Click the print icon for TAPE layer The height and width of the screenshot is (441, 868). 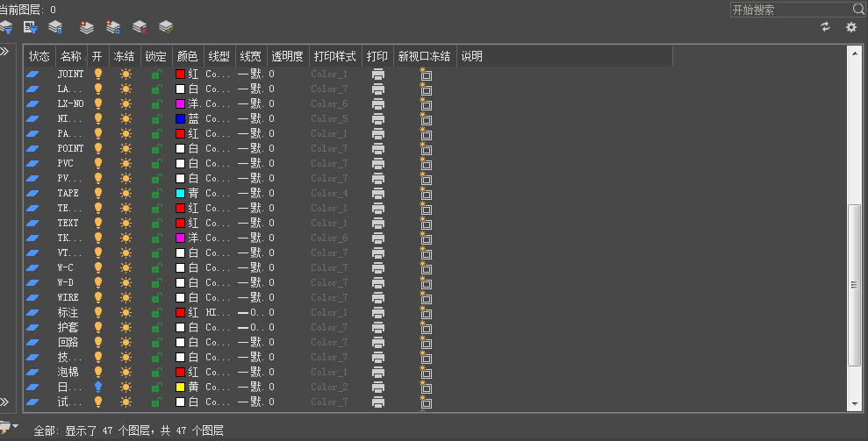pos(378,193)
